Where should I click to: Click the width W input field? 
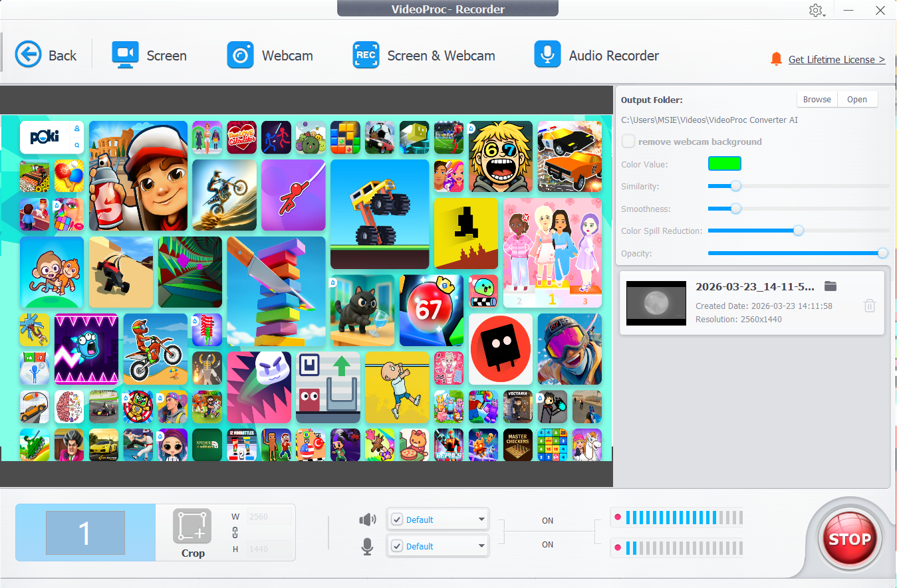click(x=269, y=516)
